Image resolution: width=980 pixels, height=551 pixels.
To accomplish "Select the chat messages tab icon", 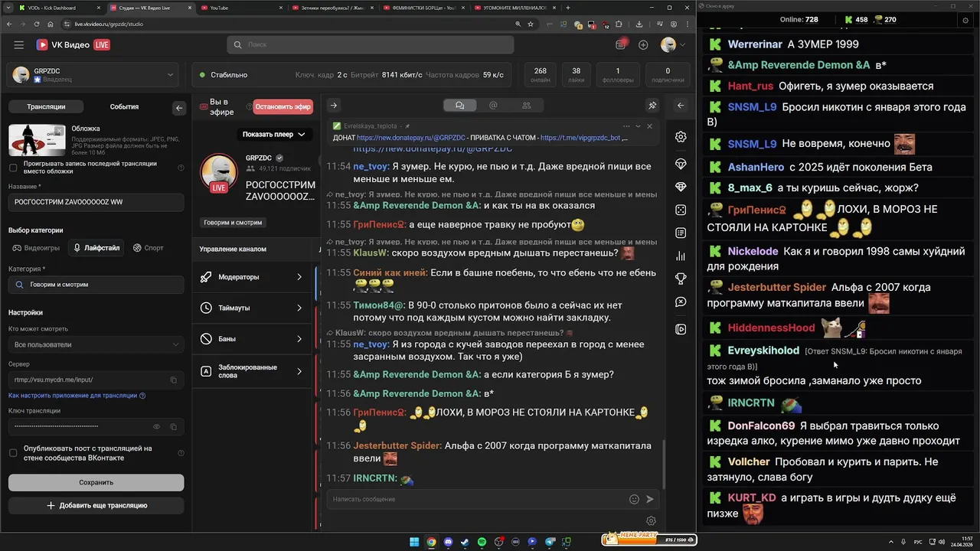I will click(459, 106).
